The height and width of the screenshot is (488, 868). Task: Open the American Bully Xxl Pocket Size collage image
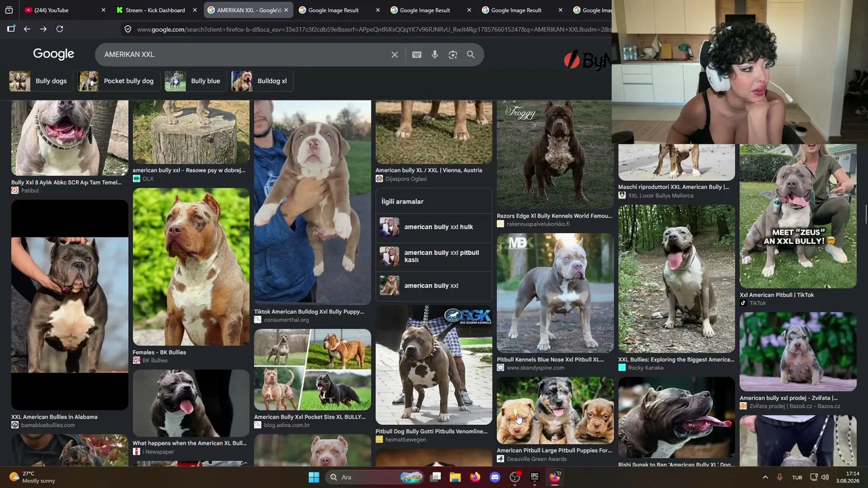tap(313, 370)
